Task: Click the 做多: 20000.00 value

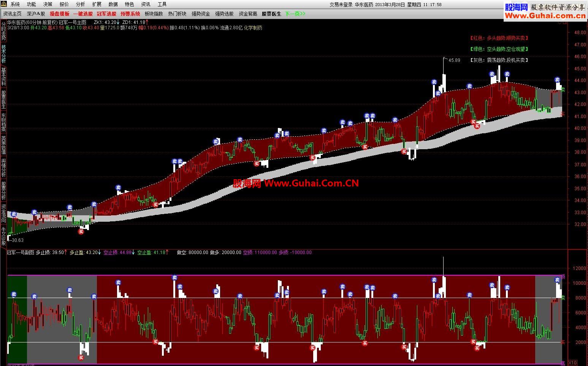Action: point(225,252)
